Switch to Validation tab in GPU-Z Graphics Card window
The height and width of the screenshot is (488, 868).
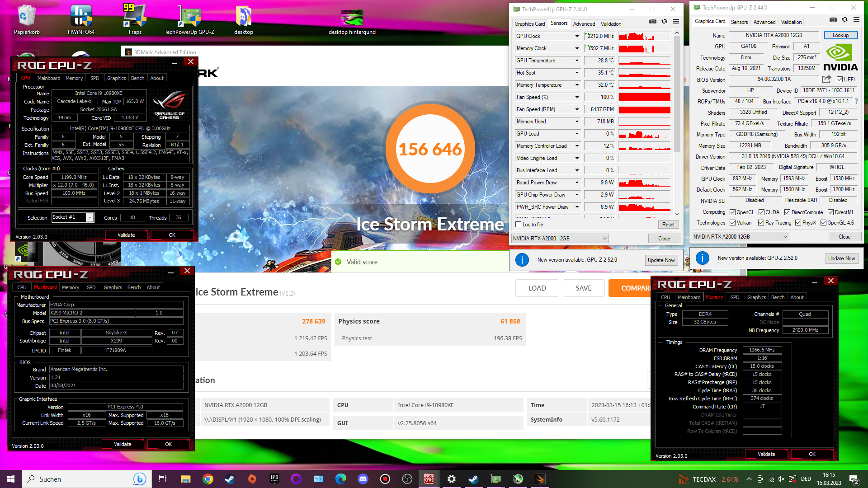pyautogui.click(x=791, y=22)
